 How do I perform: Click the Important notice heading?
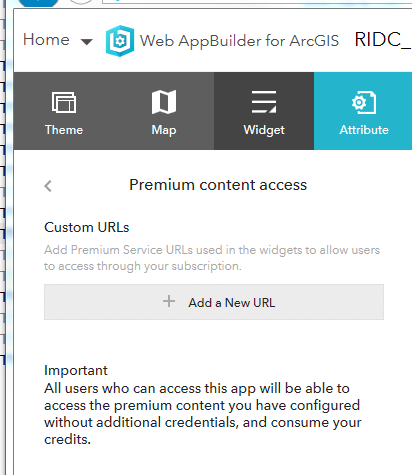point(76,370)
